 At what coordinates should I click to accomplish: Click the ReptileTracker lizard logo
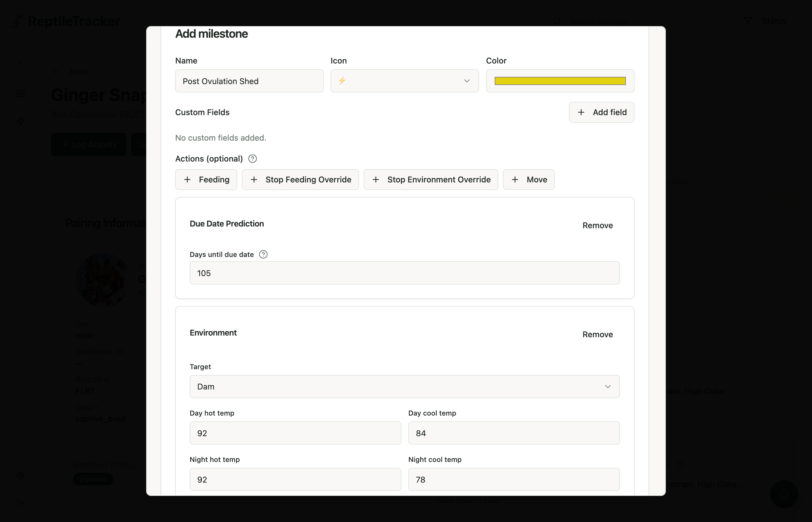point(17,21)
